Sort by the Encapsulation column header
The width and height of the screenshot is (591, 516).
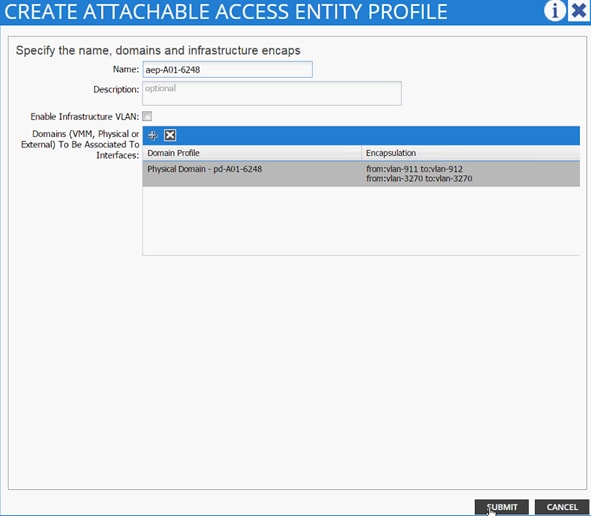[x=470, y=153]
